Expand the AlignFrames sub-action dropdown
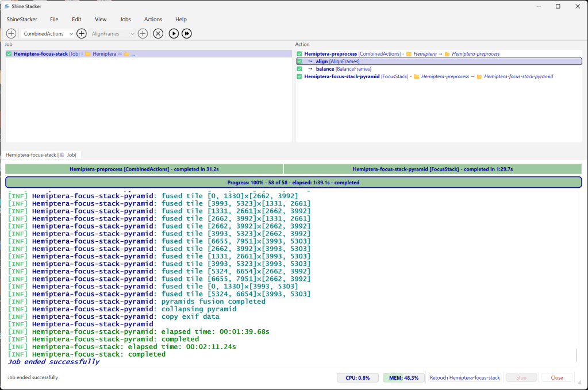The image size is (588, 390). [113, 34]
